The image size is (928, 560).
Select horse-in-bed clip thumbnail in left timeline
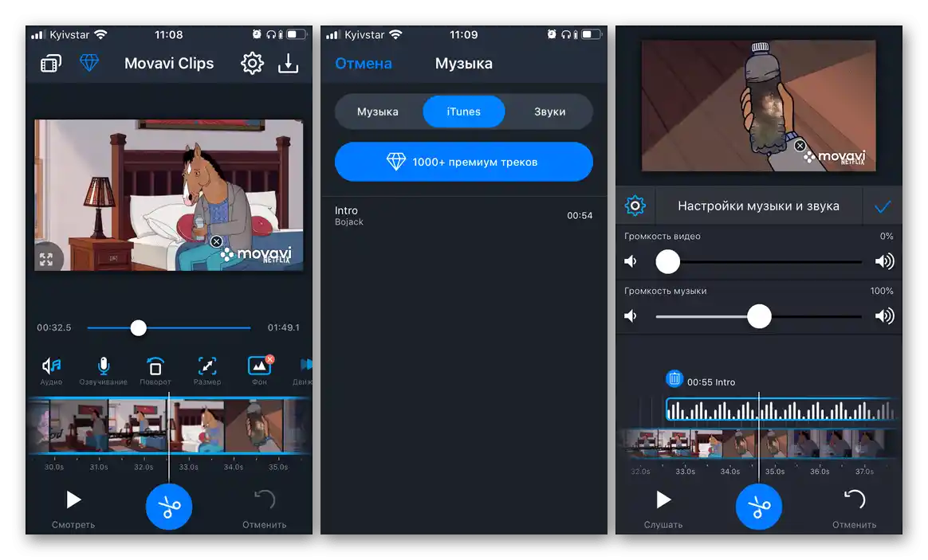coord(197,425)
